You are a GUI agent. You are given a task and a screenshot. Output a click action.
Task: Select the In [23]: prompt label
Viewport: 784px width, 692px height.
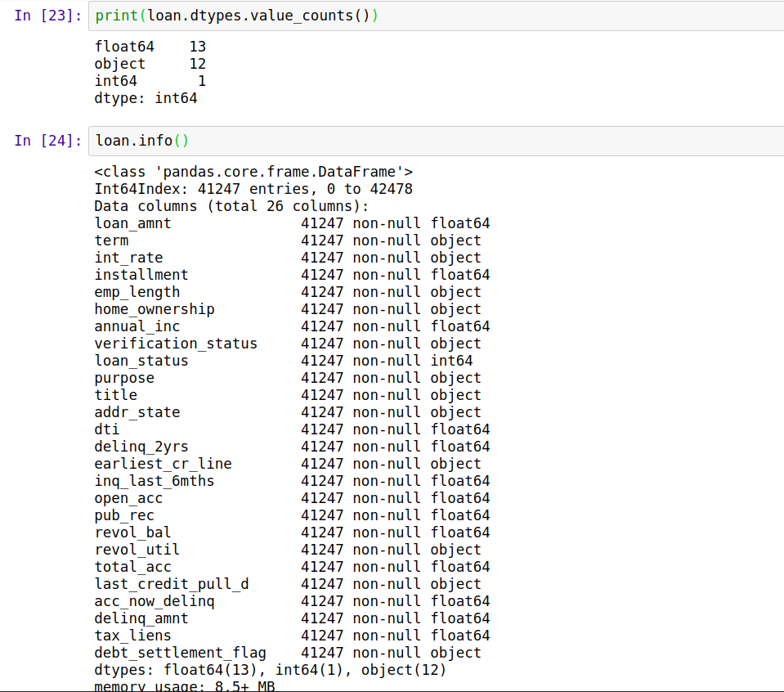[x=47, y=16]
